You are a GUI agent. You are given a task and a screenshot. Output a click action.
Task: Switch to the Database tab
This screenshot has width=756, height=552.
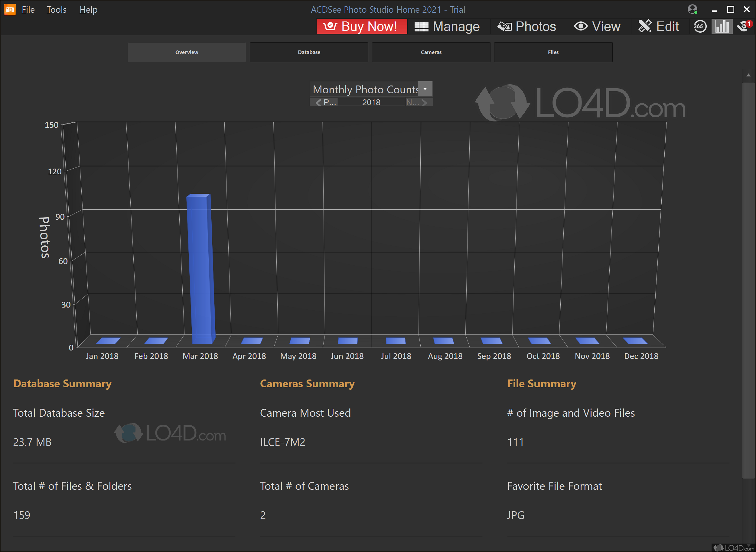coord(309,52)
